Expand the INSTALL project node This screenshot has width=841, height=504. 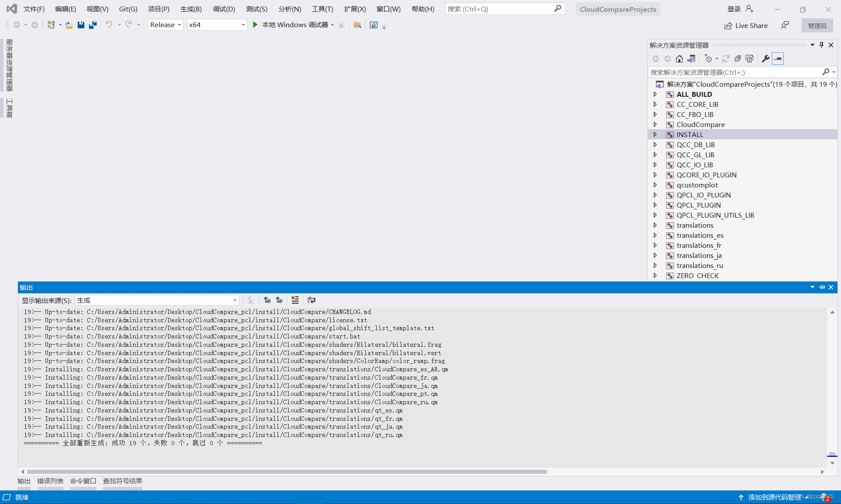(655, 134)
